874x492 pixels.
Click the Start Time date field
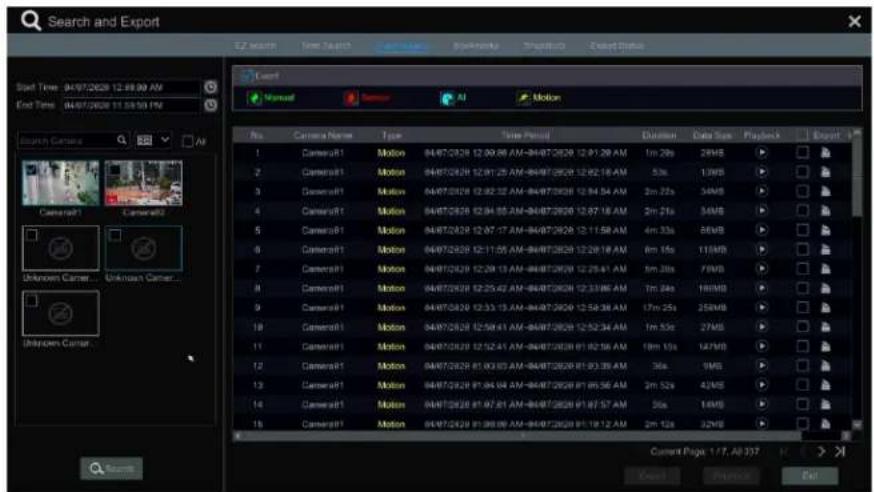pyautogui.click(x=132, y=87)
